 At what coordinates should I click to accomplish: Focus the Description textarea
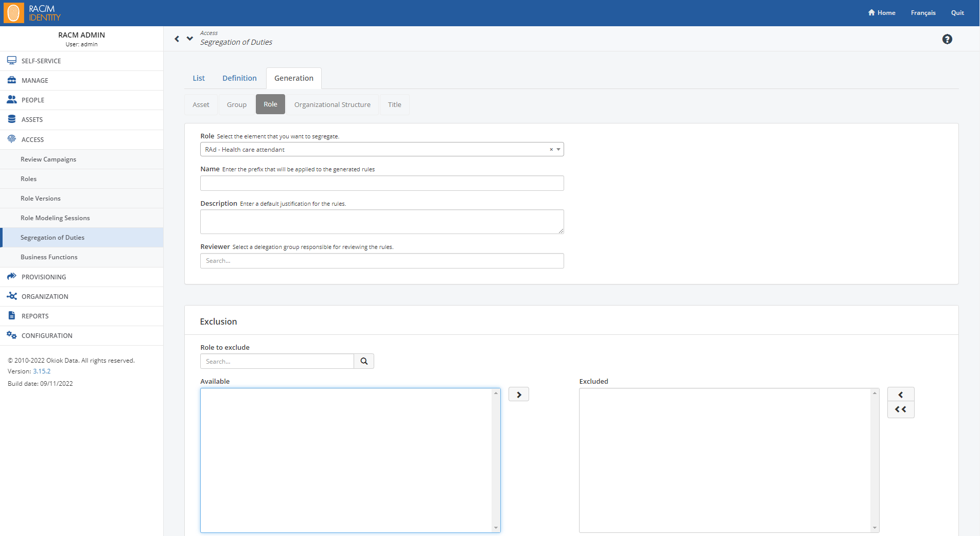382,222
